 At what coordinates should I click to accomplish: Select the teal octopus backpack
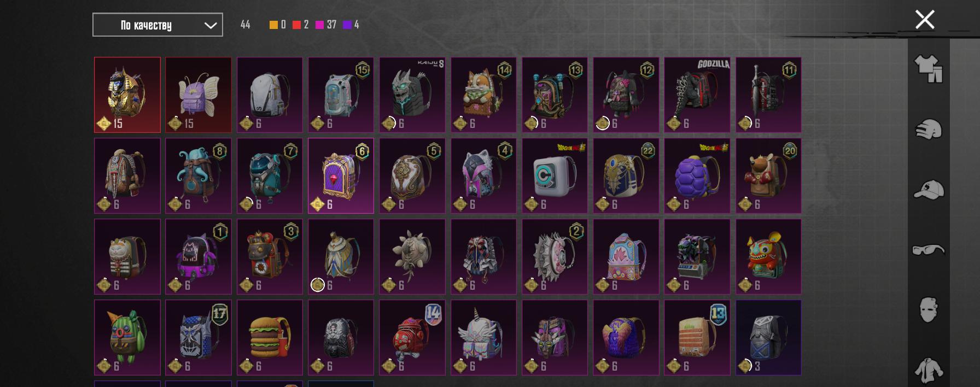[199, 175]
